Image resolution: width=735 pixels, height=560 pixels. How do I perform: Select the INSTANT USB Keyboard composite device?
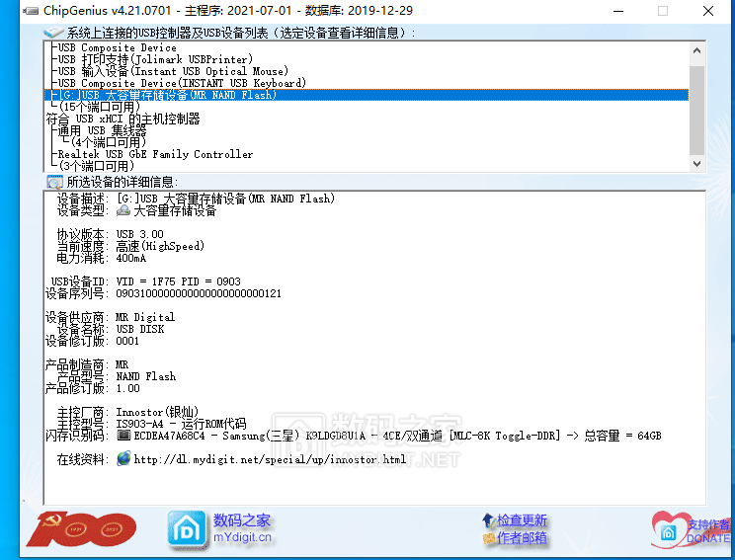182,83
